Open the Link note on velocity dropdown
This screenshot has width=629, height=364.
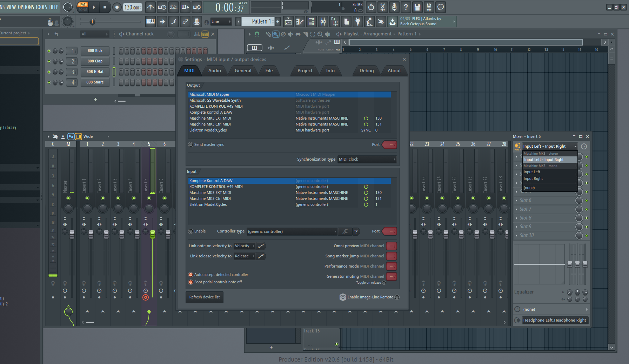coord(244,246)
